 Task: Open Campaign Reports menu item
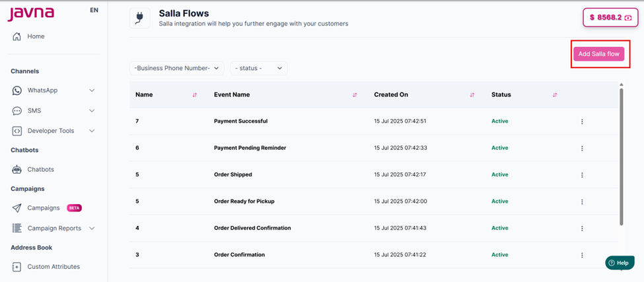pos(54,229)
